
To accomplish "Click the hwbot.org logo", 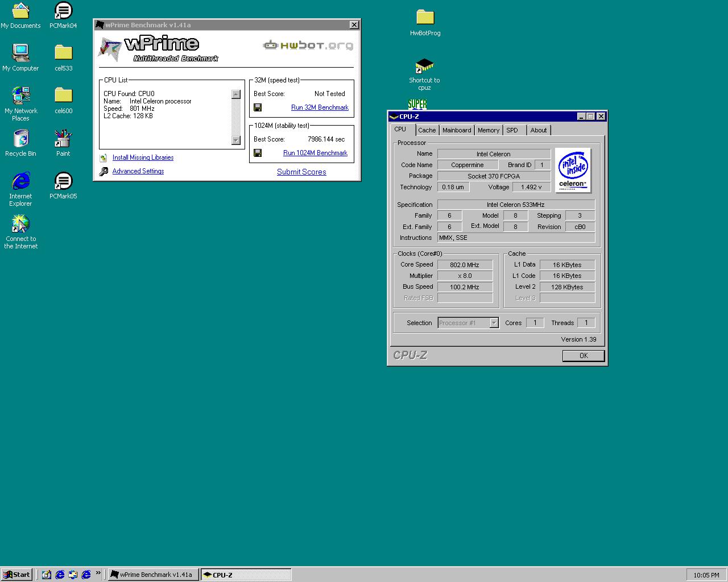I will (308, 45).
